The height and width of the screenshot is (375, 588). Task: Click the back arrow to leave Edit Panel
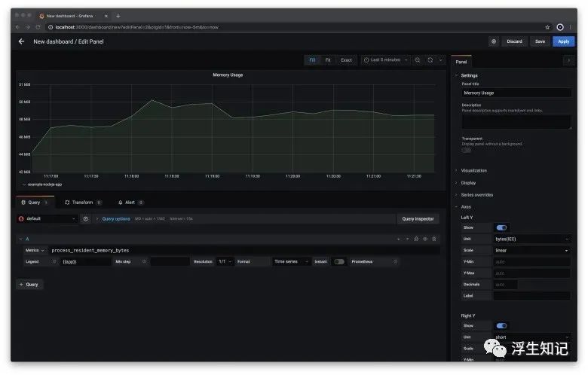[21, 41]
